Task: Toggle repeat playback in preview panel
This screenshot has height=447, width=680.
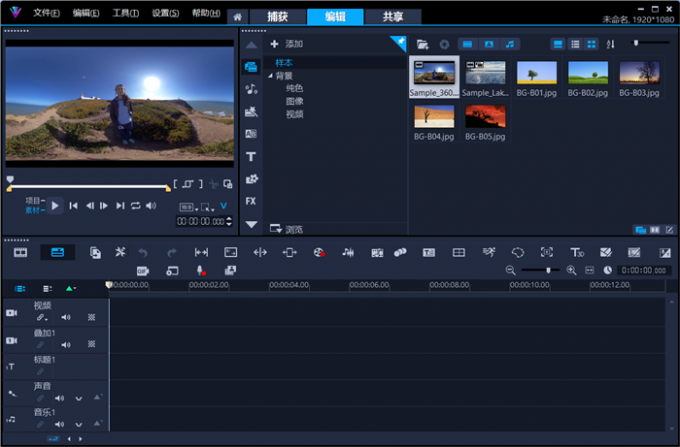Action: 135,205
